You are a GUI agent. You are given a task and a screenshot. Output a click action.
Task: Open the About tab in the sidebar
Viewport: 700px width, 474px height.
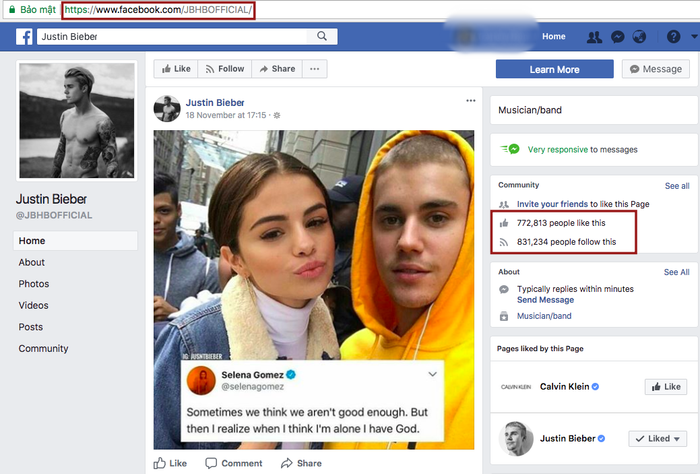[31, 262]
